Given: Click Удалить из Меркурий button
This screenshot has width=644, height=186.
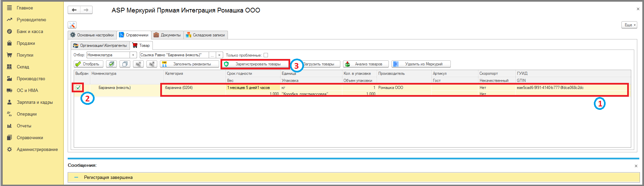Looking at the screenshot, I should point(421,64).
